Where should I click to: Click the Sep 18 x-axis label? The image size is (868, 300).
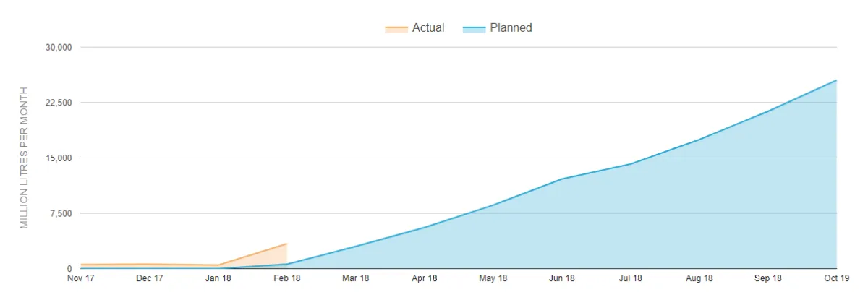(x=768, y=278)
